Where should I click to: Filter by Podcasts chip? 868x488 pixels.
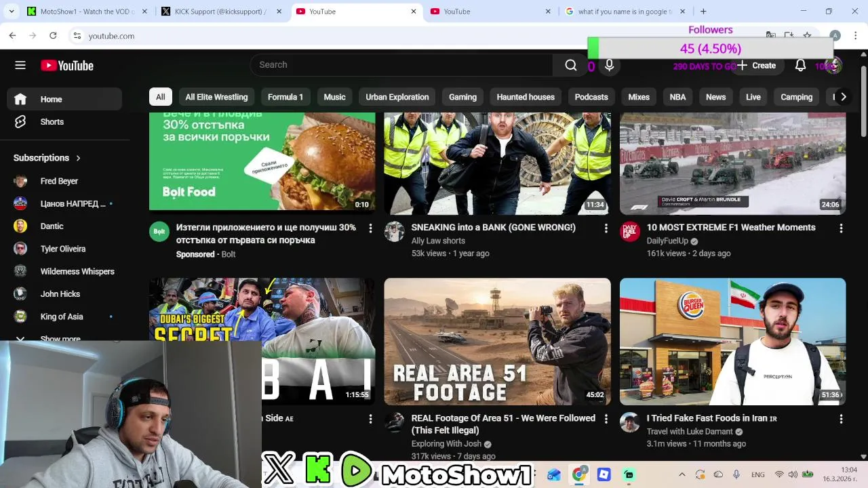point(591,97)
